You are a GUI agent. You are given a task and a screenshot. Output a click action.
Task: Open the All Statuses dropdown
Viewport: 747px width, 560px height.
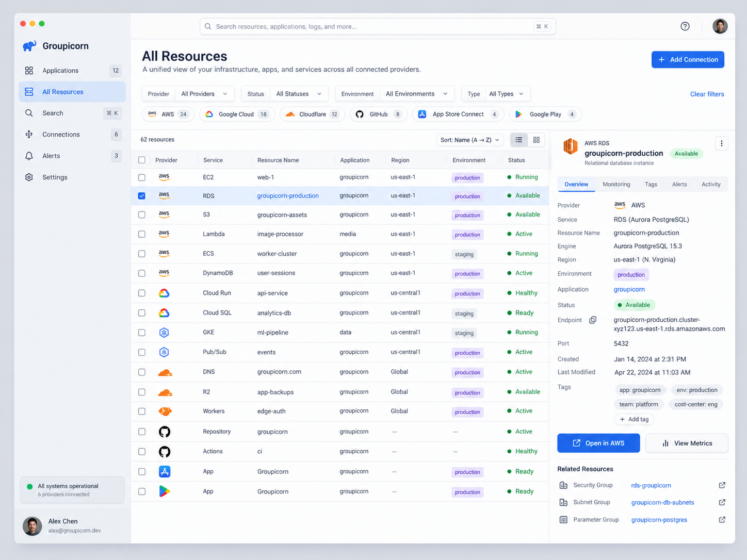click(x=299, y=94)
